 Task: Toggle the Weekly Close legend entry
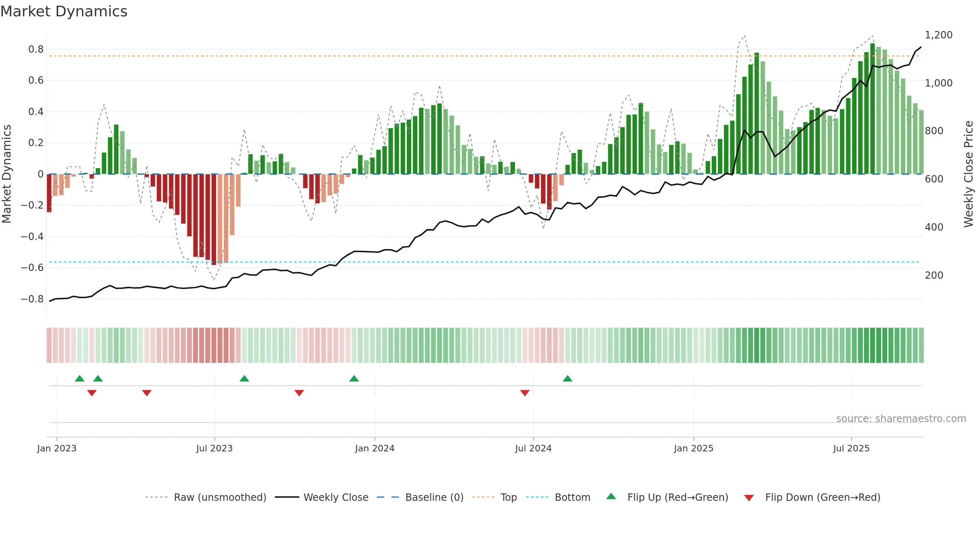tap(321, 497)
